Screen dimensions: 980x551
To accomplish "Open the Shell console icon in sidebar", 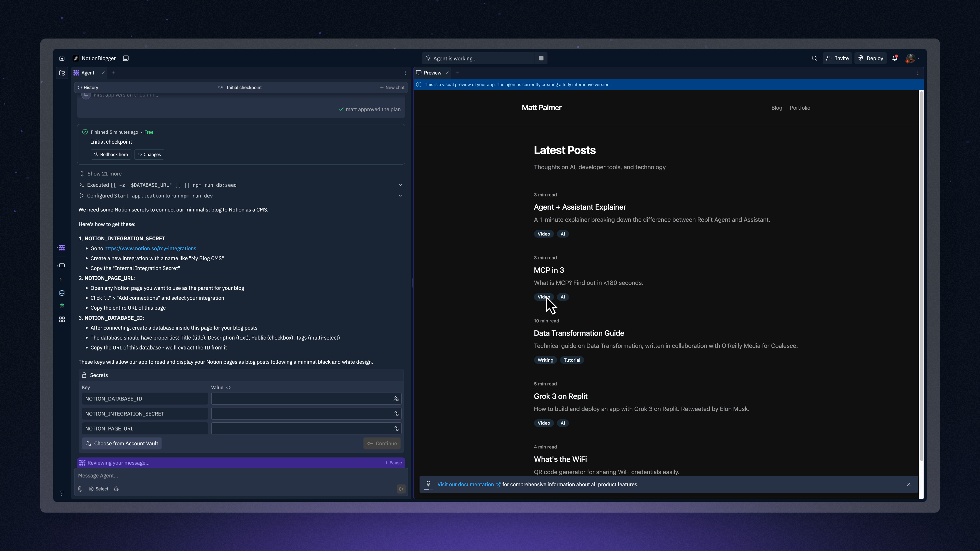I will pyautogui.click(x=62, y=280).
